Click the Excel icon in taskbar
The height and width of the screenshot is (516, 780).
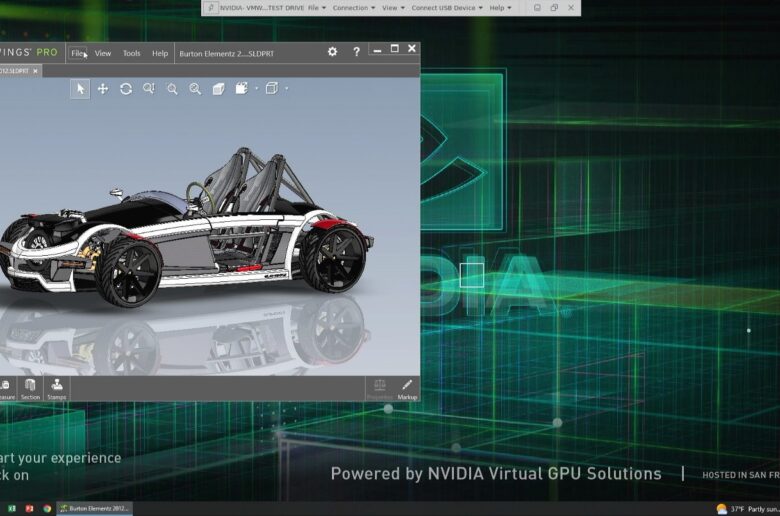[12, 509]
